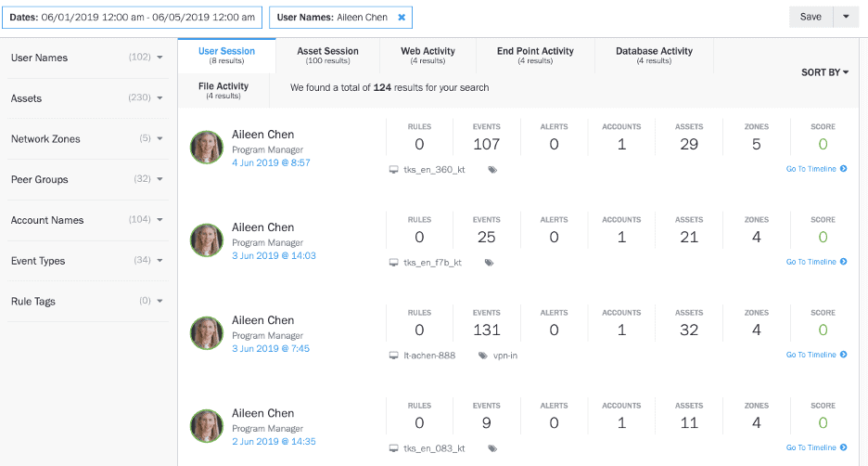
Task: Go To Timeline for 4 Jun 8:57 session
Action: 816,169
